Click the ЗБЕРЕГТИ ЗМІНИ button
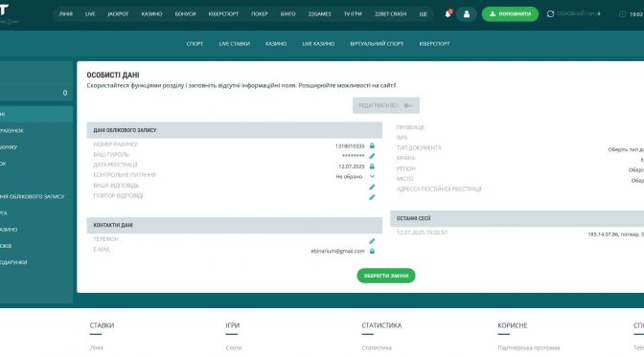 coord(385,276)
